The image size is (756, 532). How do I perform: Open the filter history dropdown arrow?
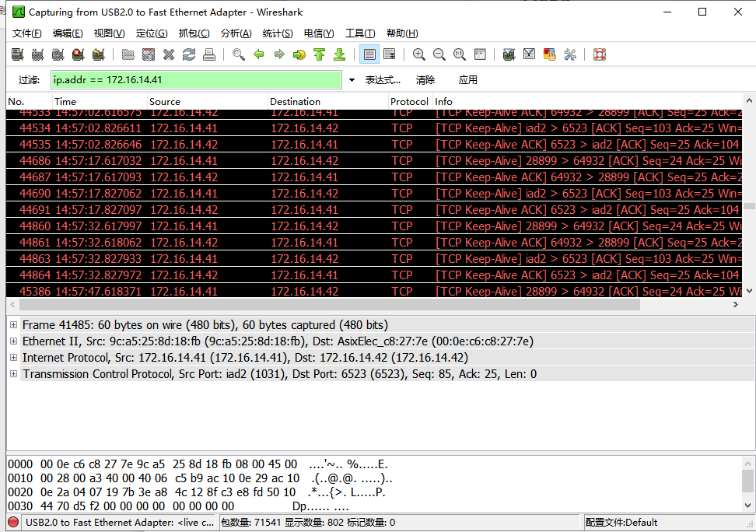pos(352,80)
